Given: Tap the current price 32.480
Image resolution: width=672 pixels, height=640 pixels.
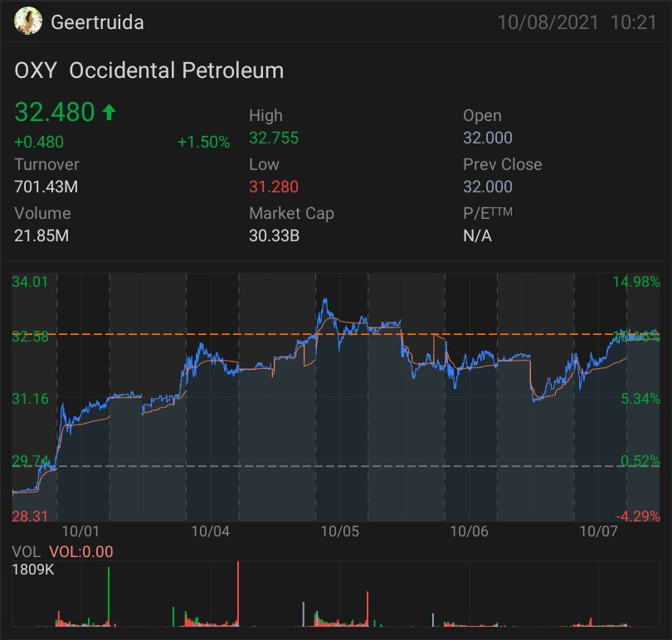Looking at the screenshot, I should 55,112.
